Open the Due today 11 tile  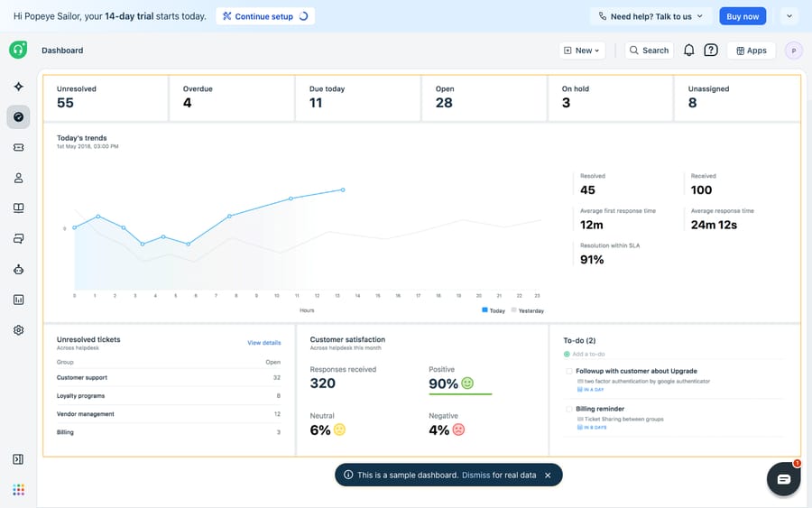click(358, 98)
